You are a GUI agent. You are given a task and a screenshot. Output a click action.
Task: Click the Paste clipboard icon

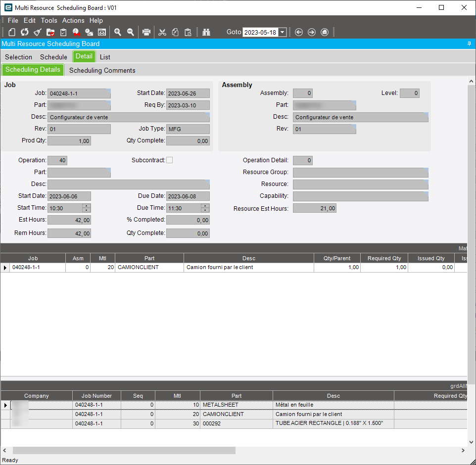(x=188, y=32)
